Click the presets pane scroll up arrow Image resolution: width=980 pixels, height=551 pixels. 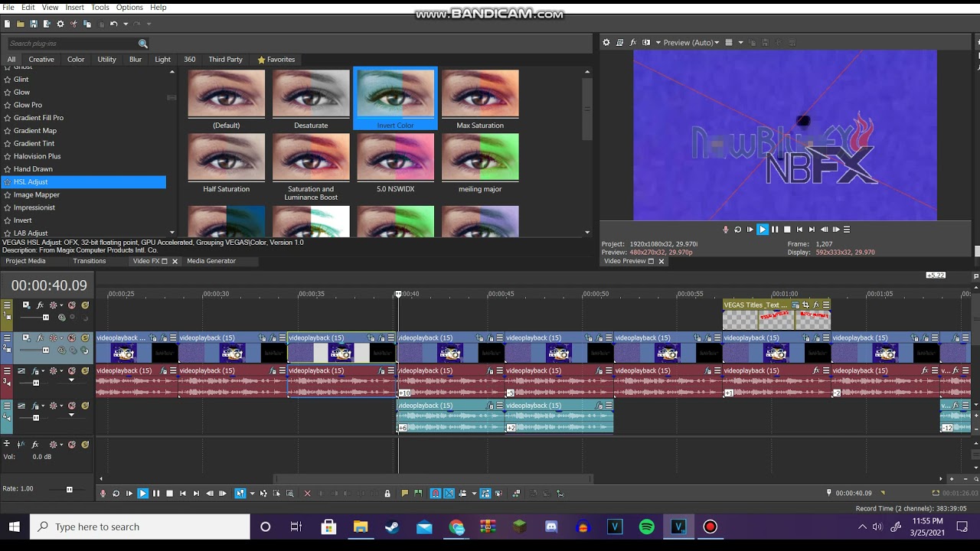pos(587,72)
